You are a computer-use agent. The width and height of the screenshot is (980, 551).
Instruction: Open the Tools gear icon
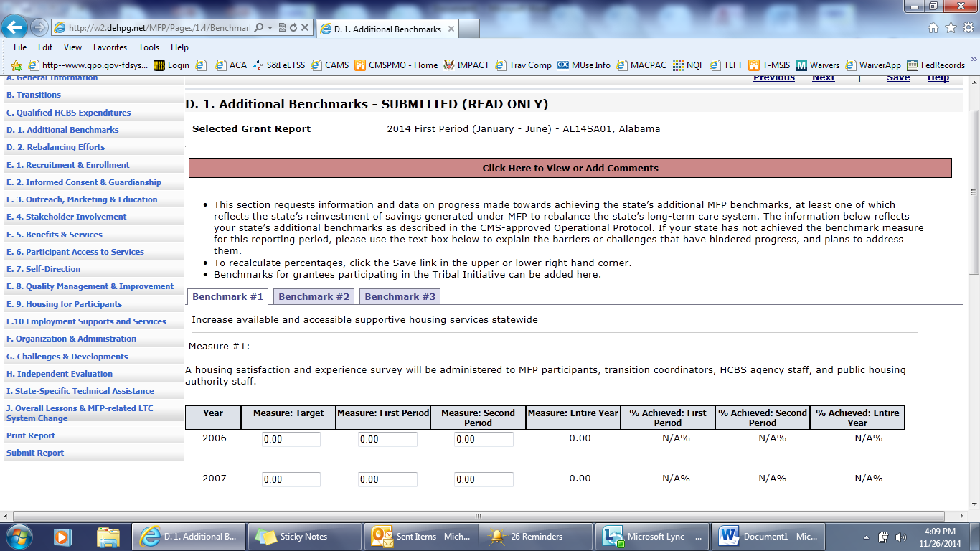click(x=968, y=28)
